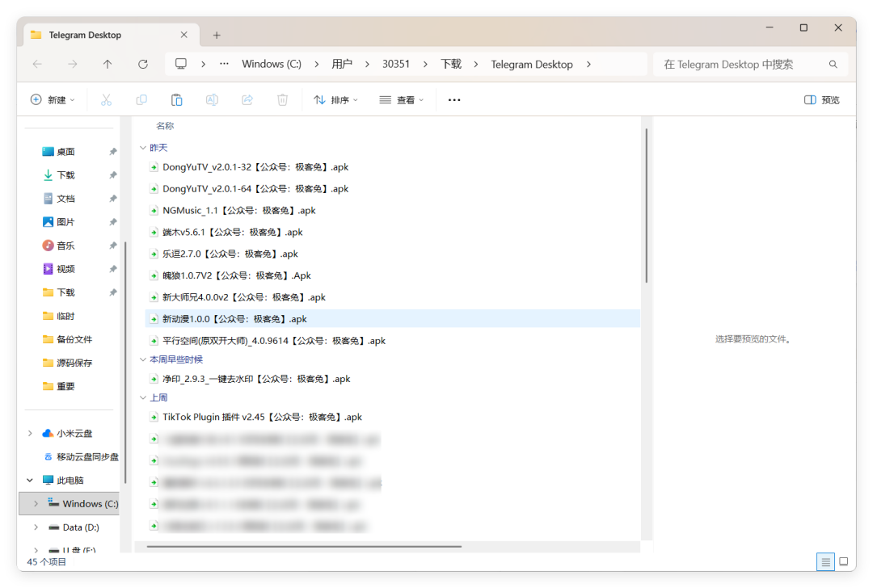Collapse the 昨天 file group
This screenshot has height=588, width=873.
pos(143,148)
